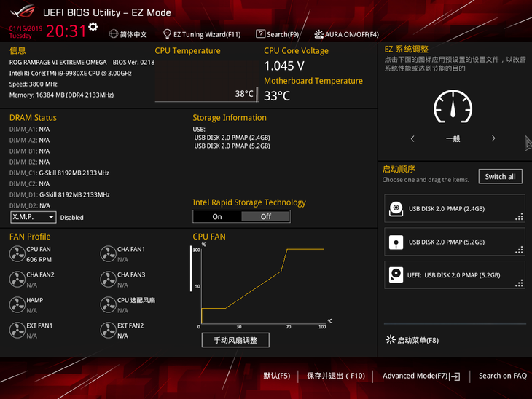This screenshot has height=399, width=532.
Task: Click USB DISK 2.4GB boot drive icon
Action: pyautogui.click(x=396, y=208)
